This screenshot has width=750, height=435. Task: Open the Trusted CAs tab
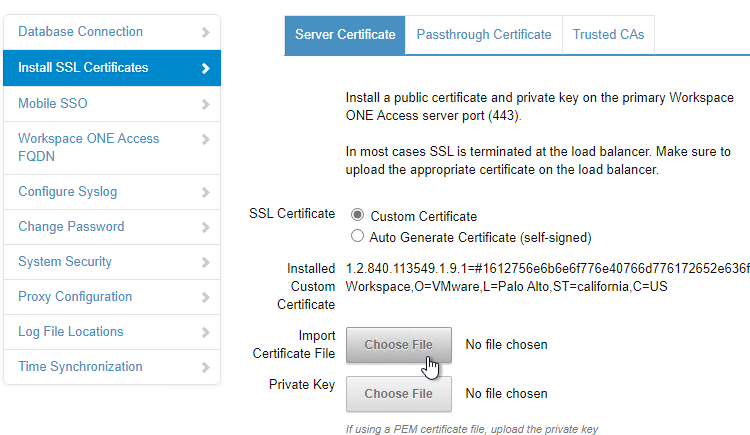tap(608, 35)
